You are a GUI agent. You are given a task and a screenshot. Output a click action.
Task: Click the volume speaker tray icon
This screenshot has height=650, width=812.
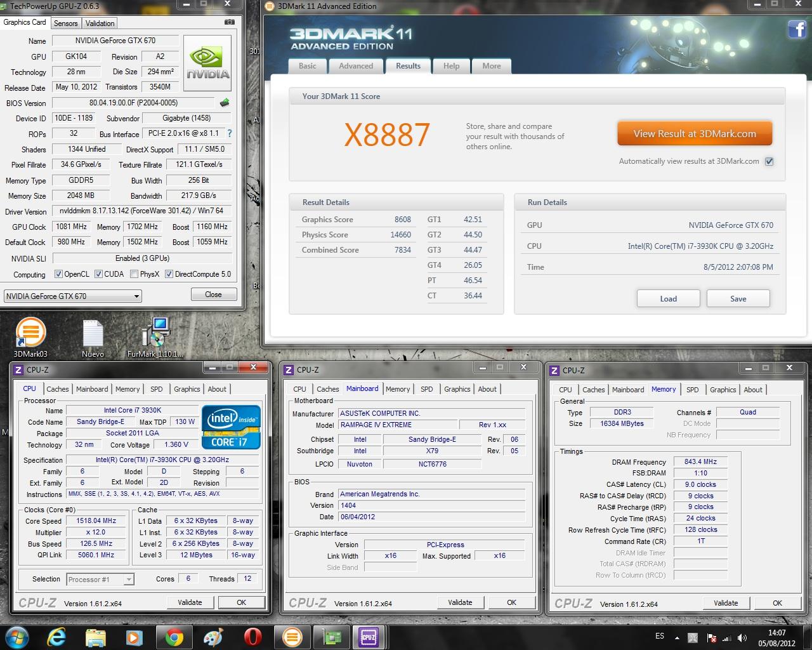point(742,638)
